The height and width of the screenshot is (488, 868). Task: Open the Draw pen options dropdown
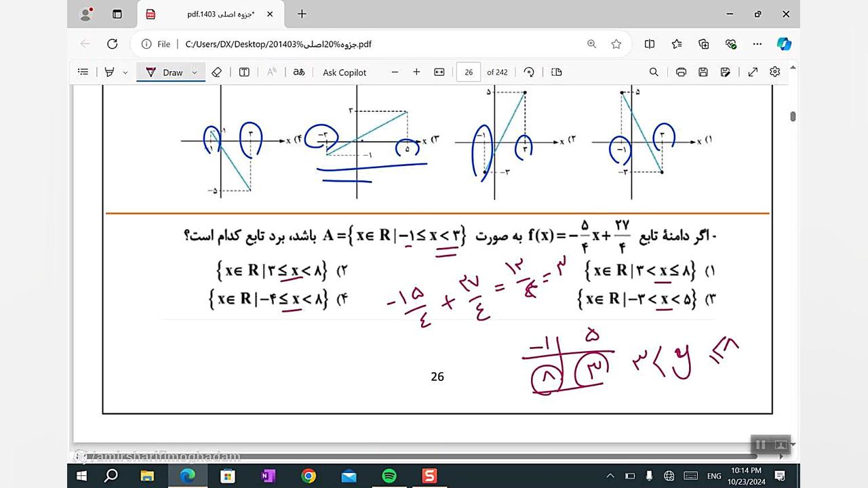[x=195, y=73]
